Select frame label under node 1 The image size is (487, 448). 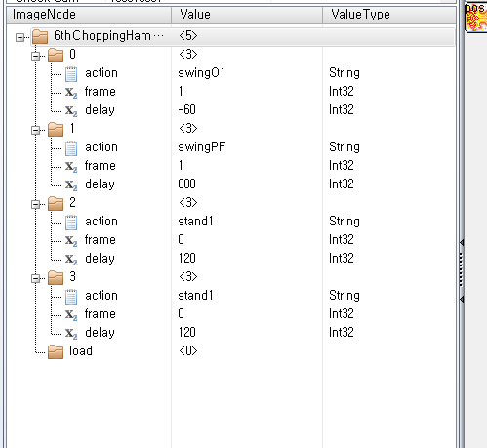point(100,166)
